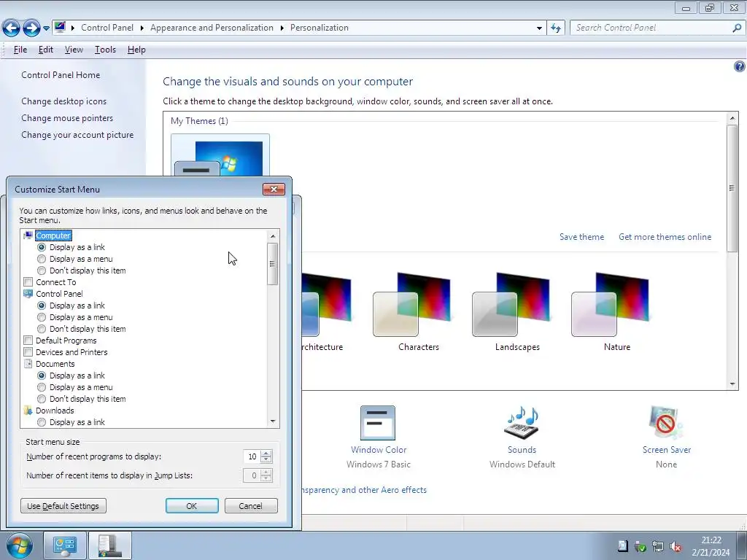Open the Help question mark icon
This screenshot has height=560, width=747.
click(739, 66)
